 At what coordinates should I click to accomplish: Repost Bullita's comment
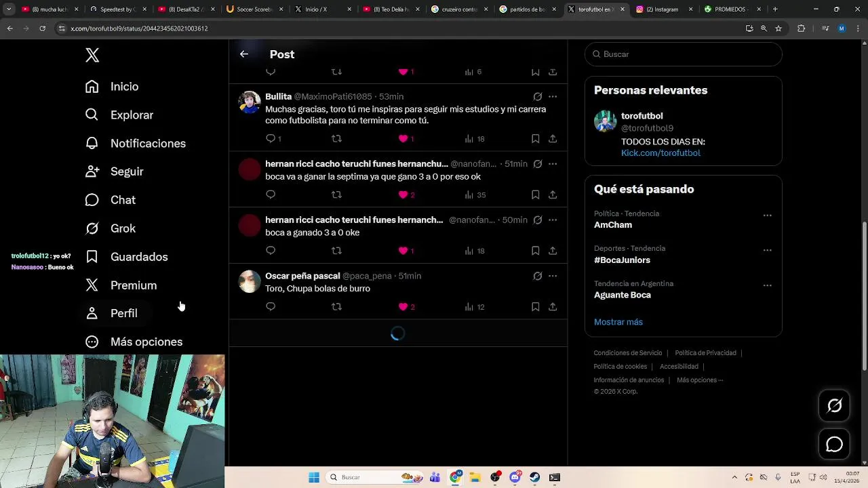tap(336, 138)
